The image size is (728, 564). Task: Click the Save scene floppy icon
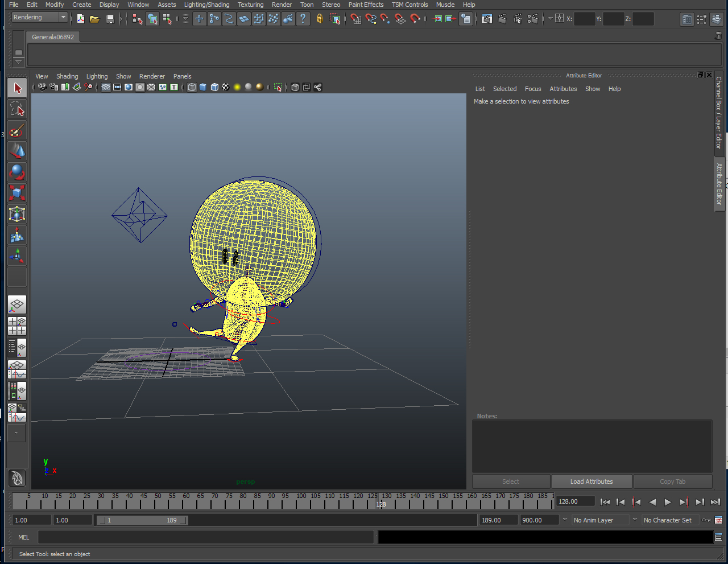(110, 19)
